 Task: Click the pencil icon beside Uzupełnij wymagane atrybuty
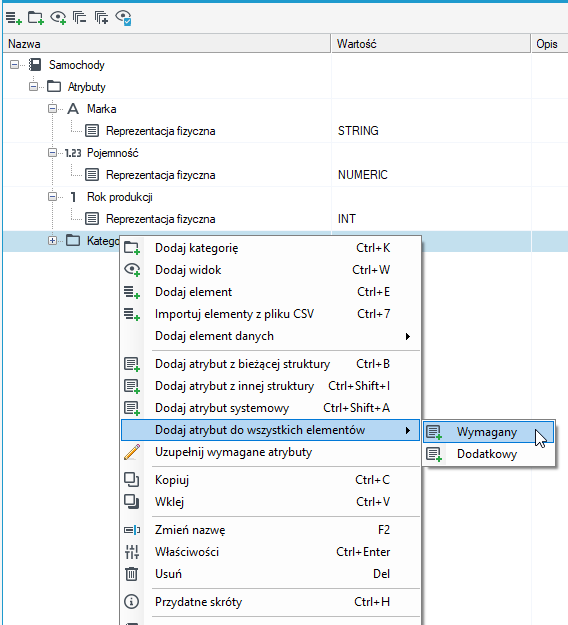[x=132, y=452]
